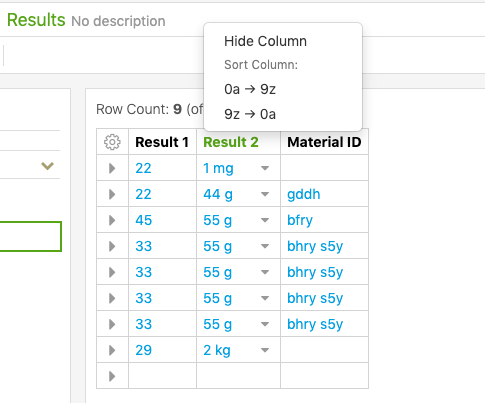Open the bfry material link
Screen dimensions: 485x403
pos(300,220)
